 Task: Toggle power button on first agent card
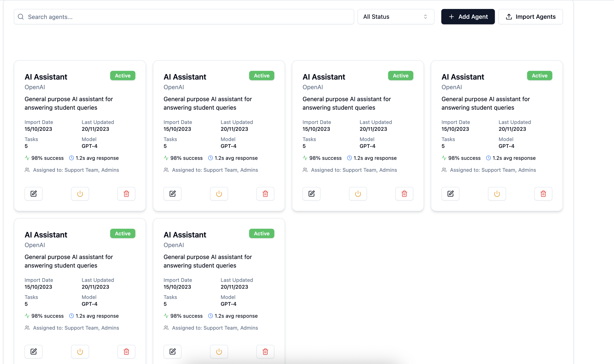coord(80,194)
